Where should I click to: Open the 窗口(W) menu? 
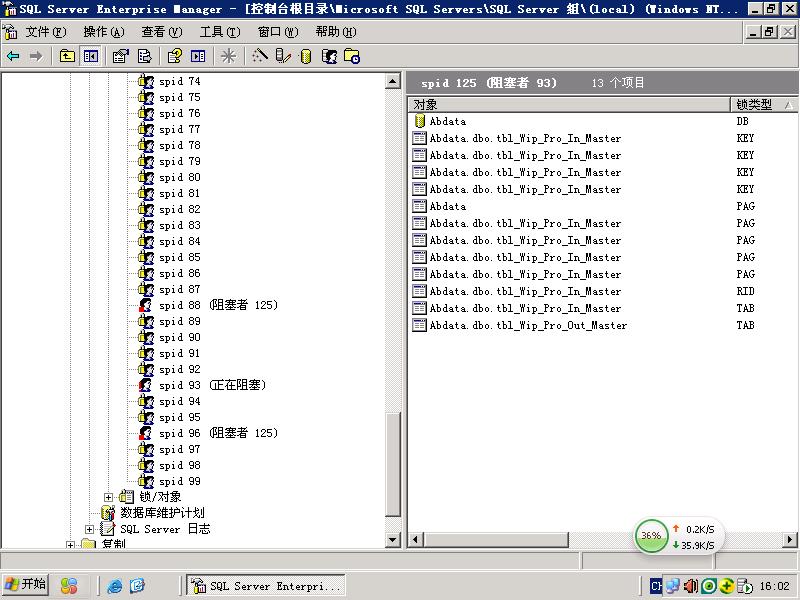click(278, 32)
